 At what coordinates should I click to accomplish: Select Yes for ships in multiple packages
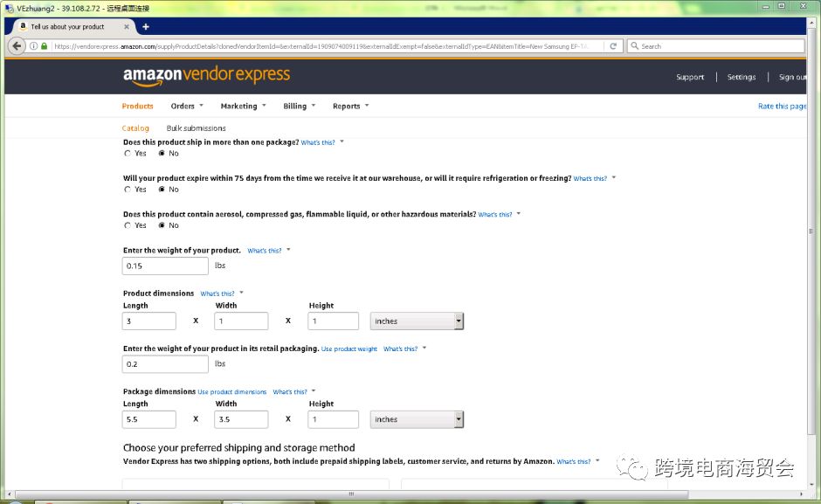tap(128, 154)
